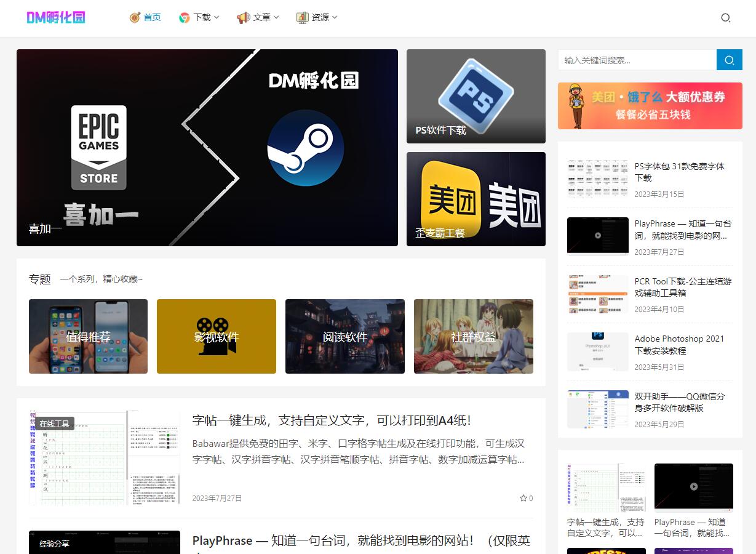This screenshot has height=554, width=756.
Task: Open the 歪麦霸王餐 美团 banner
Action: tap(476, 199)
